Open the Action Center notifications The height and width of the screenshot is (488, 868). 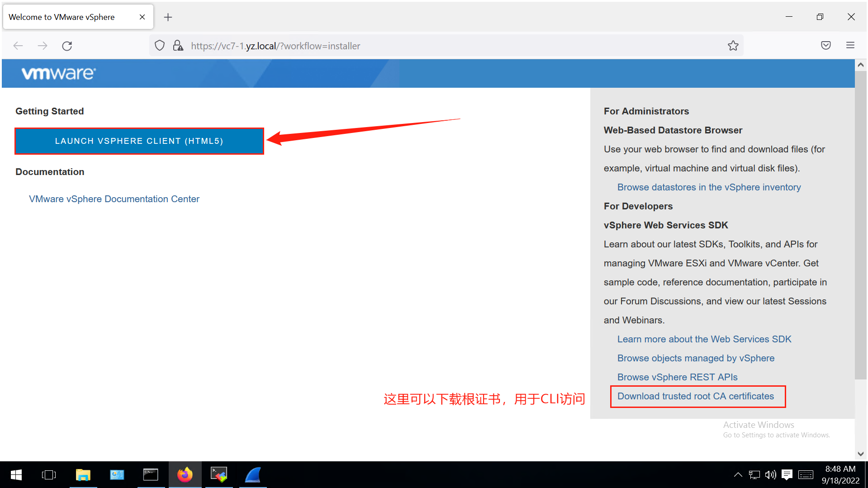click(x=787, y=475)
